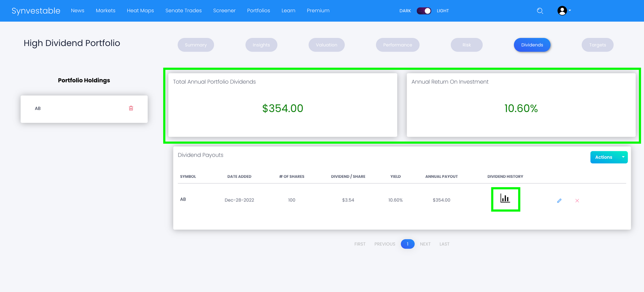Switch to the Targets tab
The height and width of the screenshot is (292, 644).
tap(598, 45)
